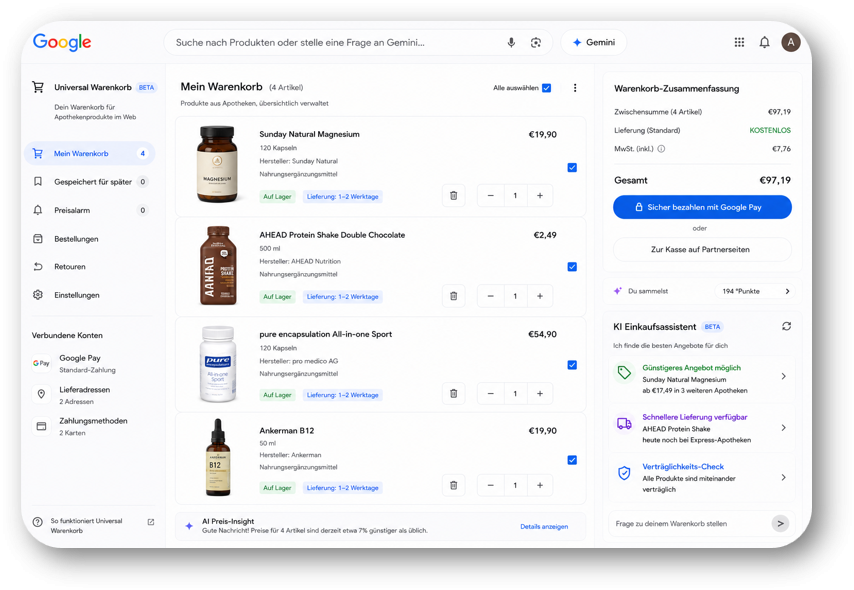Open external link icon for Universal Warenkorb help
The height and width of the screenshot is (590, 854).
(x=151, y=522)
